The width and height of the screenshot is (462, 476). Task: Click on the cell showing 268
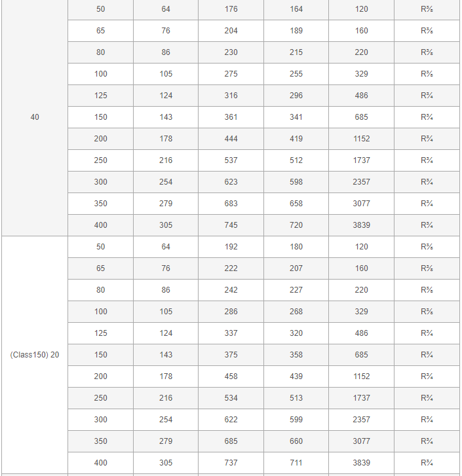[296, 312]
